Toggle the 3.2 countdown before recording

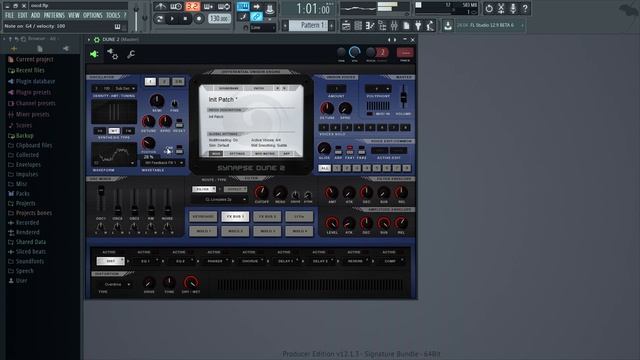coord(193,7)
